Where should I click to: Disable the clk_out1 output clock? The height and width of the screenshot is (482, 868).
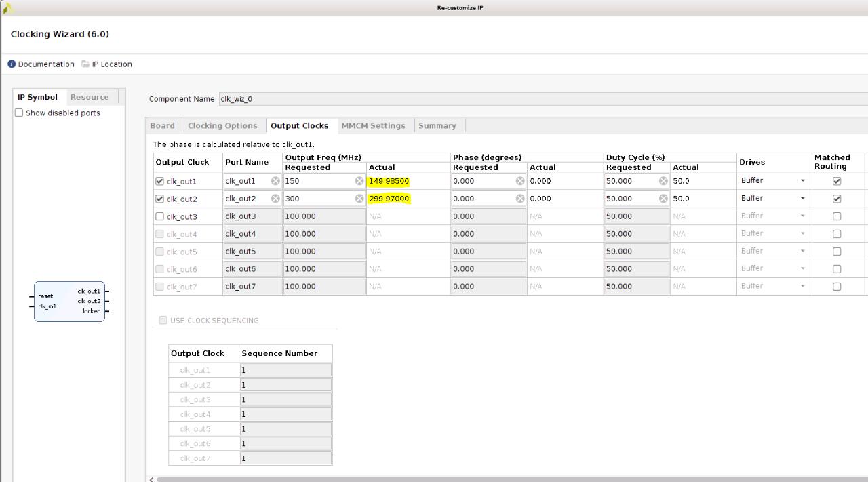[160, 181]
